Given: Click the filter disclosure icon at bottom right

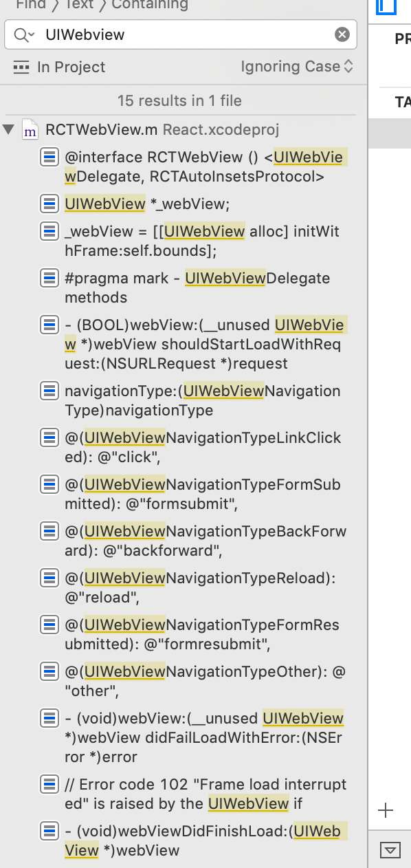Looking at the screenshot, I should pyautogui.click(x=390, y=850).
